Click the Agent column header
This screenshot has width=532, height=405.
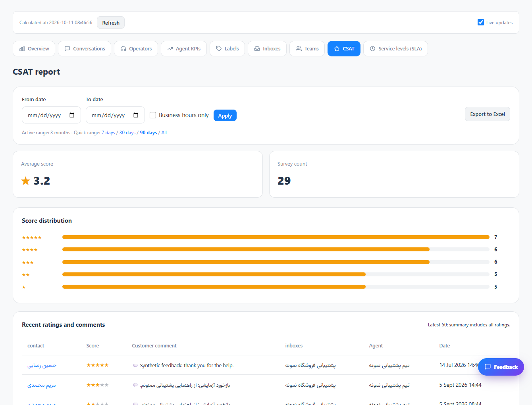pos(376,346)
